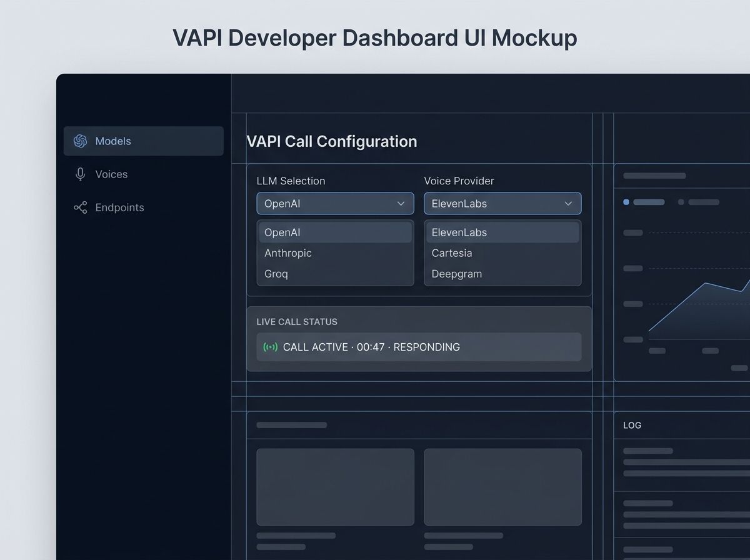Viewport: 750px width, 560px height.
Task: Click the LLM Selection label
Action: [291, 181]
